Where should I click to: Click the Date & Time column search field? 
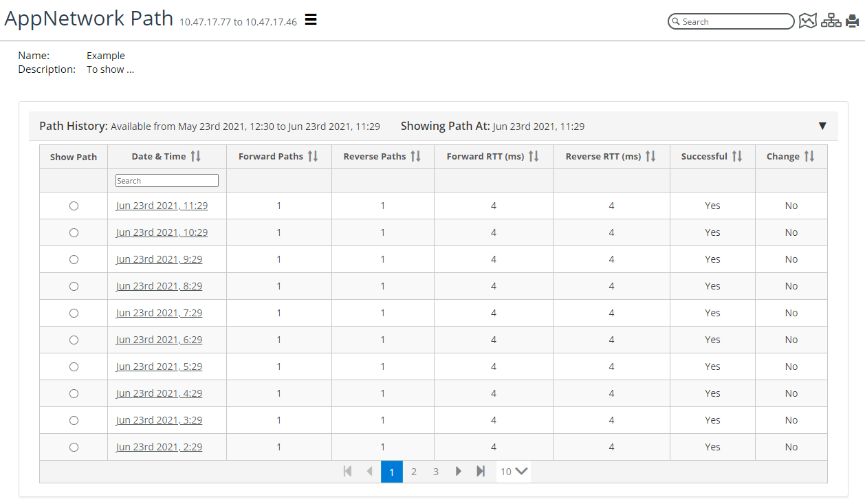166,181
